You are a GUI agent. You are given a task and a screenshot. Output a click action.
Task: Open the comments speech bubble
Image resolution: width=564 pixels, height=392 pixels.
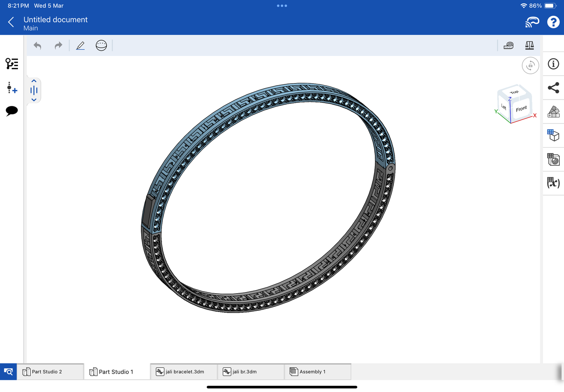pos(12,111)
